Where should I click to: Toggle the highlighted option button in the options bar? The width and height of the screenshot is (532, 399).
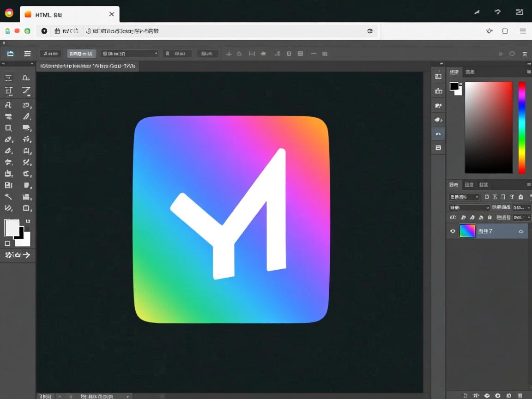[x=81, y=54]
